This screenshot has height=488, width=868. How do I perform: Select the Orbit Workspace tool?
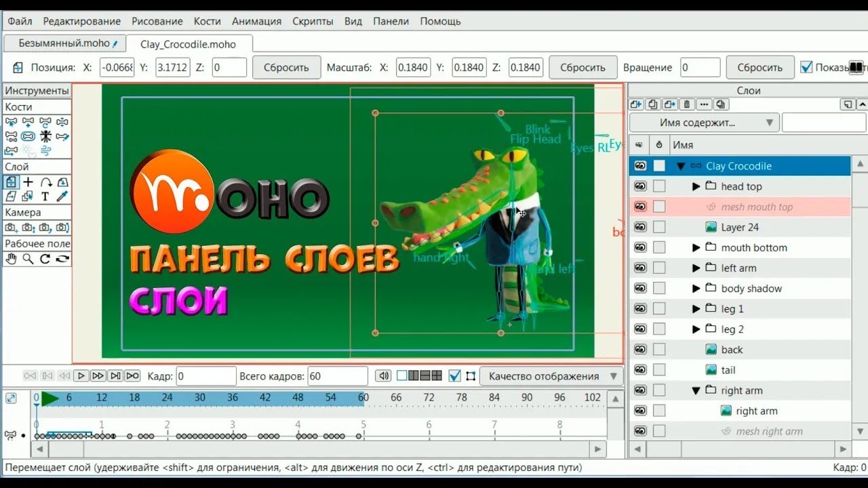(x=62, y=258)
